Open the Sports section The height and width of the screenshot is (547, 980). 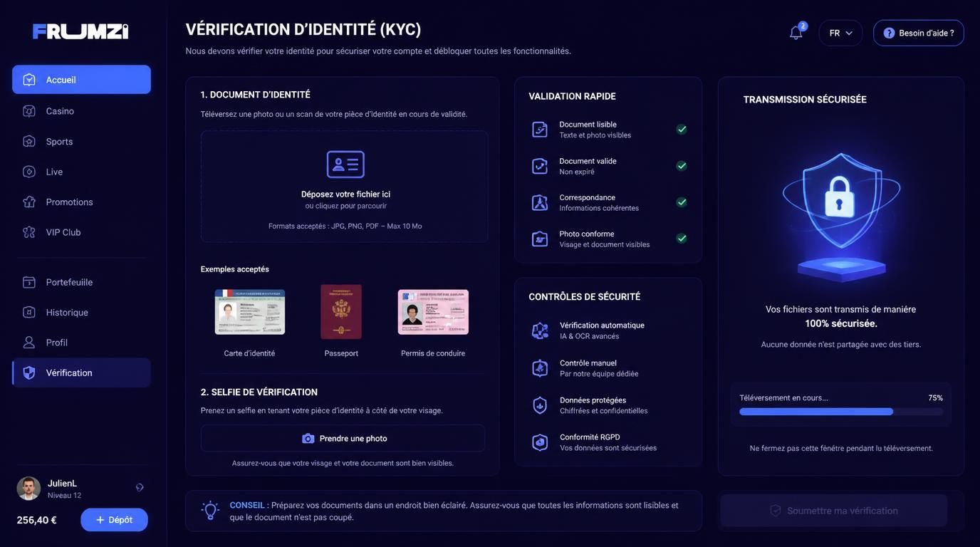[81, 141]
